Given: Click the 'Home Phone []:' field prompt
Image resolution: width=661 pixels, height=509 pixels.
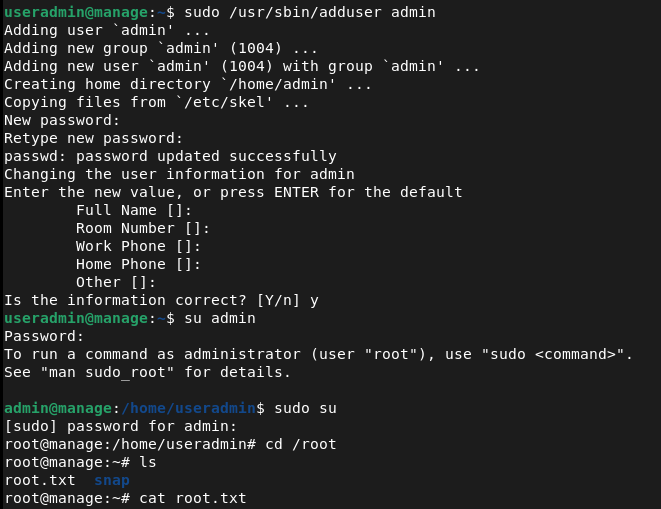Looking at the screenshot, I should point(138,264).
